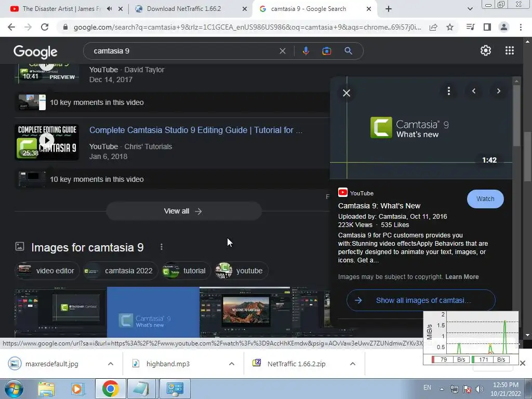Expand options for highband.mp3 download
Screen dimensions: 532x399
pyautogui.click(x=232, y=364)
